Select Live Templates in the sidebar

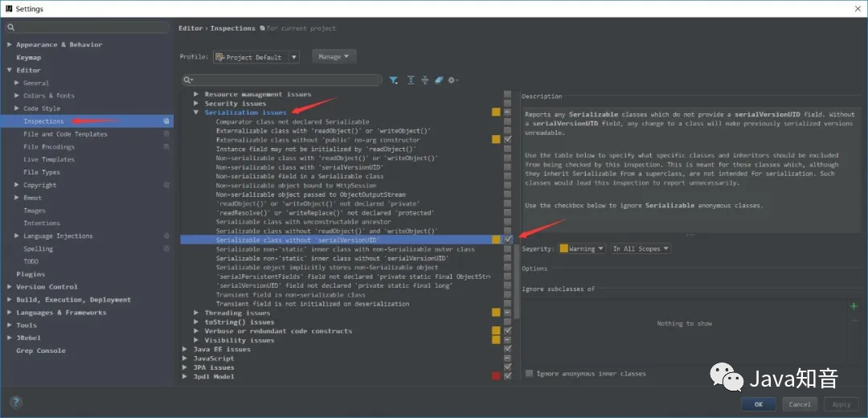tap(49, 159)
